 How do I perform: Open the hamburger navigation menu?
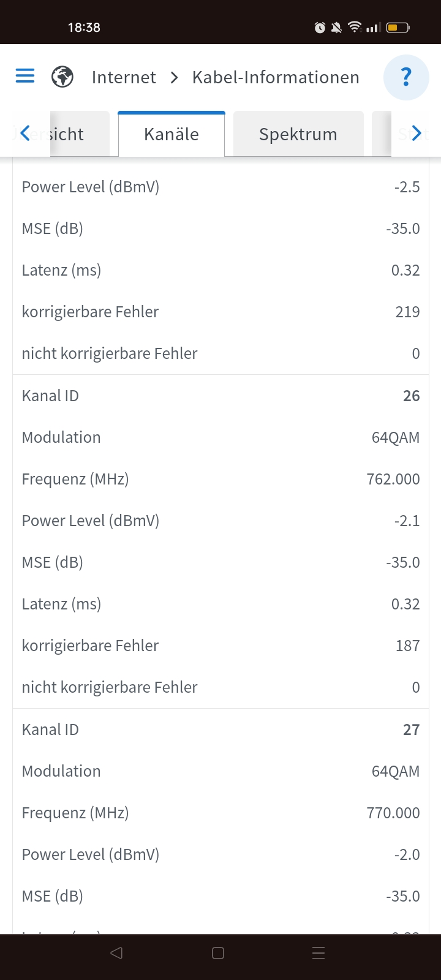tap(25, 77)
